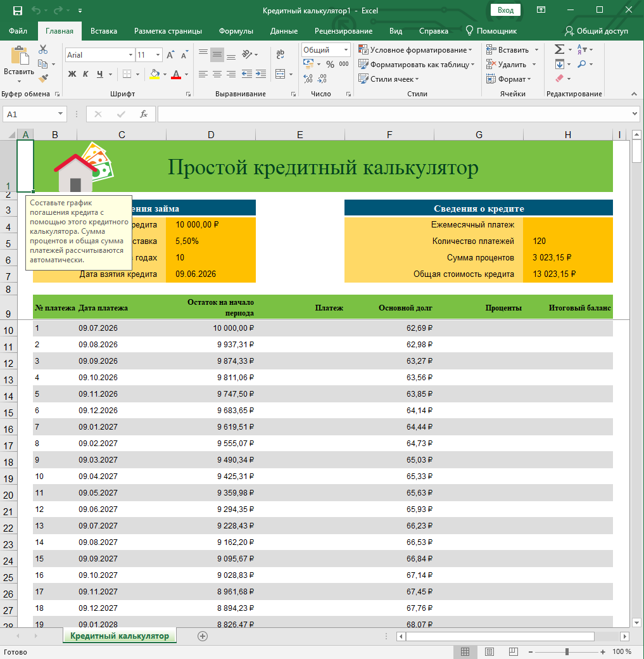Open the font size dropdown 11

pos(158,55)
